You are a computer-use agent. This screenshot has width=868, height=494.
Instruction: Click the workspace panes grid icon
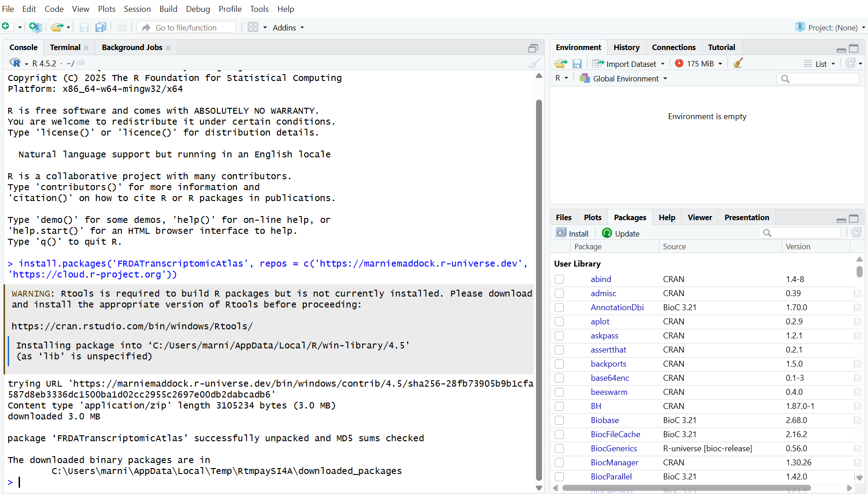[253, 27]
